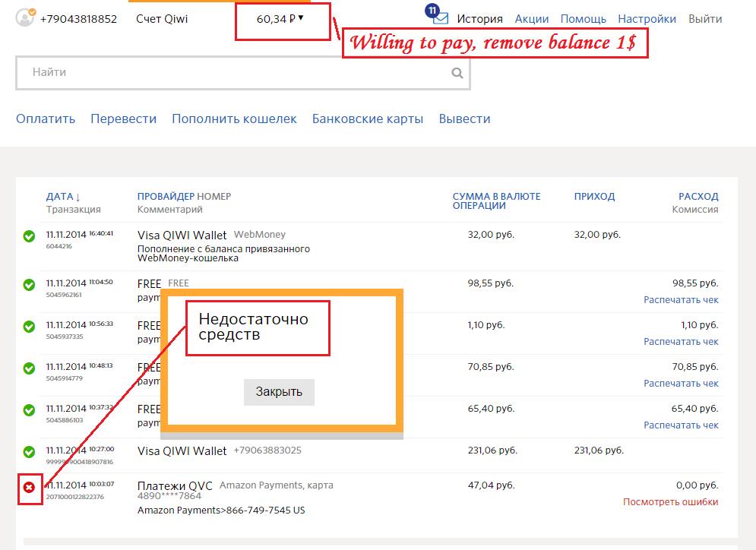The image size is (756, 550).
Task: Click the 231,06 руб. income amount
Action: point(599,450)
